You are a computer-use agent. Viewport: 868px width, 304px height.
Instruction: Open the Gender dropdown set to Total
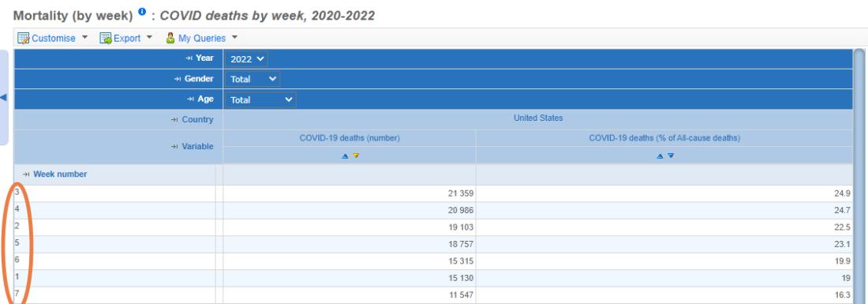253,79
